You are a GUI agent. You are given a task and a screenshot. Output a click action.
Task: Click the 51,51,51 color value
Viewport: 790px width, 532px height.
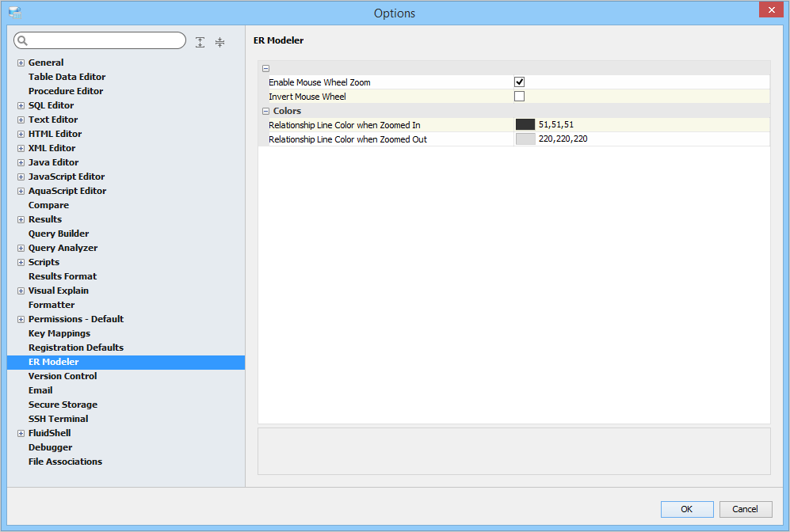[x=556, y=124]
